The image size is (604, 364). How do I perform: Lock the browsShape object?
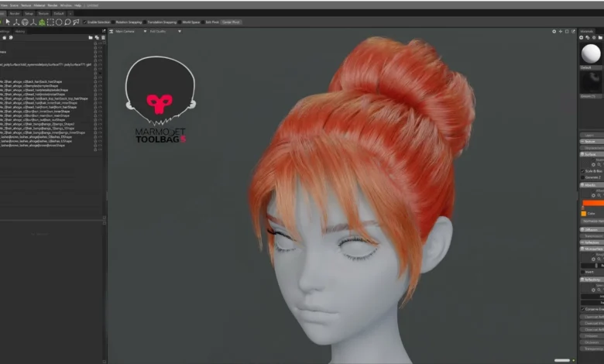click(x=95, y=146)
